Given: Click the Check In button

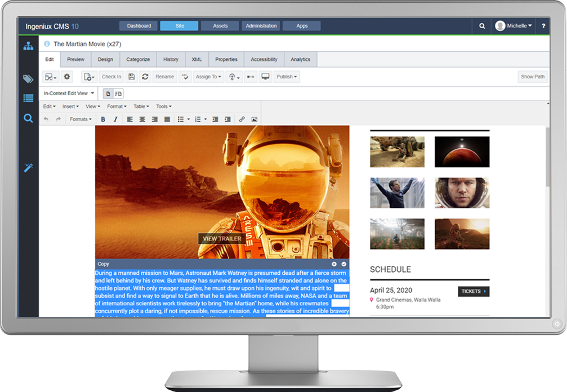Looking at the screenshot, I should pyautogui.click(x=111, y=76).
